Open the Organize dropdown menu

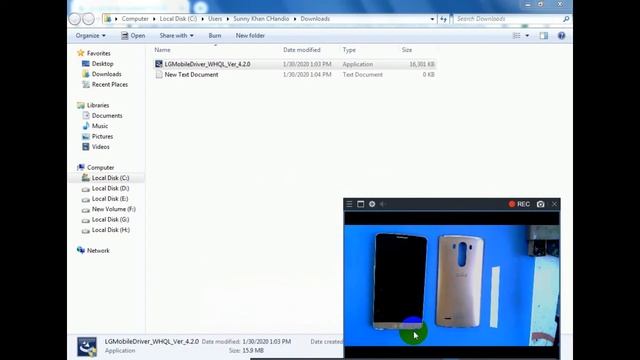tap(91, 36)
